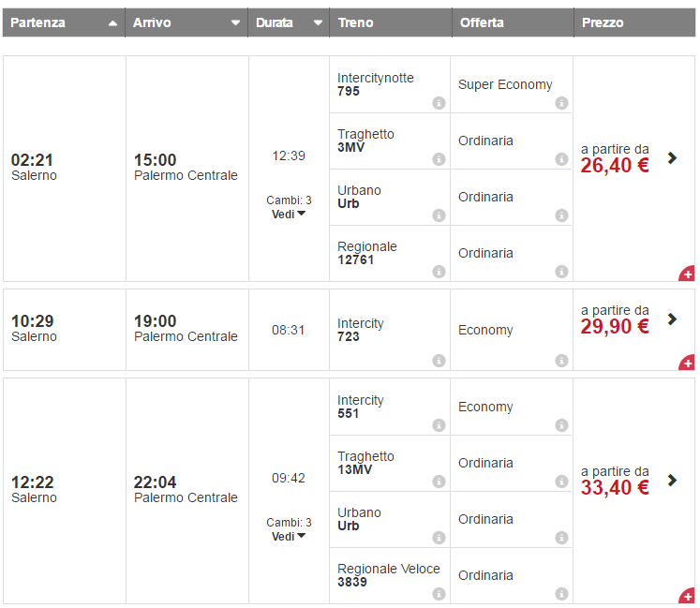Click info icon beside Super Economy offer

pyautogui.click(x=561, y=103)
